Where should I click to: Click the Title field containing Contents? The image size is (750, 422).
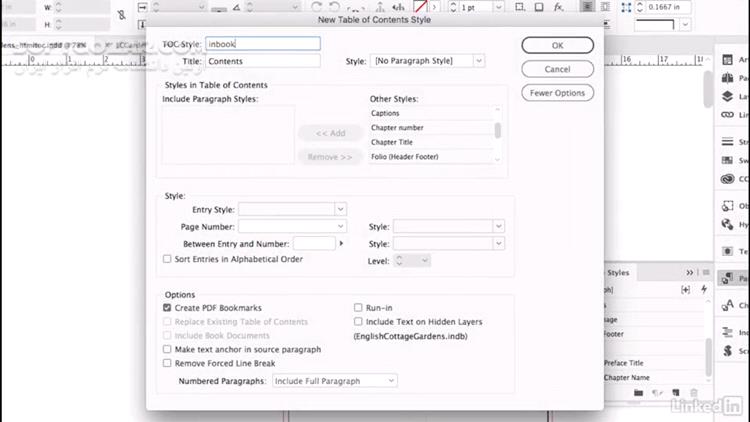[263, 61]
